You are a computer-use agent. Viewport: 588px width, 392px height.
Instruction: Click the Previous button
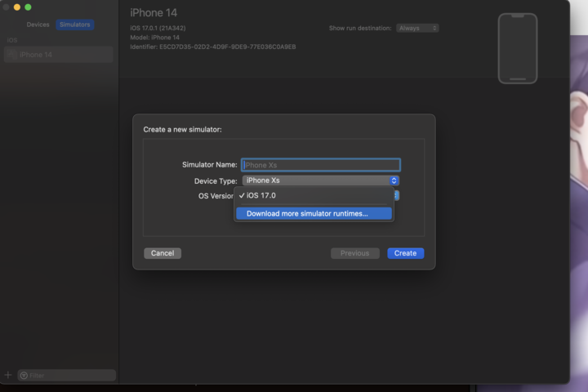click(354, 253)
